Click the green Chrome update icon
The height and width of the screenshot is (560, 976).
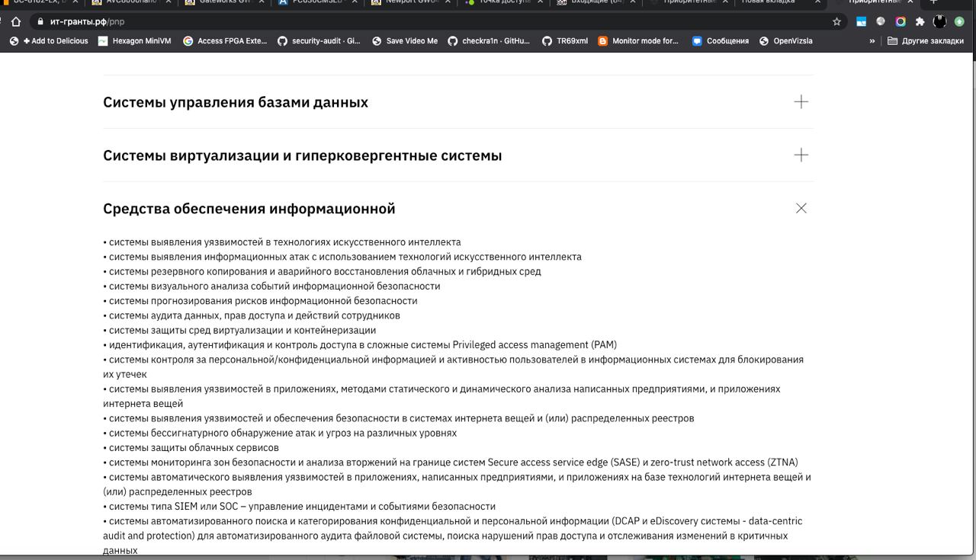pyautogui.click(x=959, y=22)
